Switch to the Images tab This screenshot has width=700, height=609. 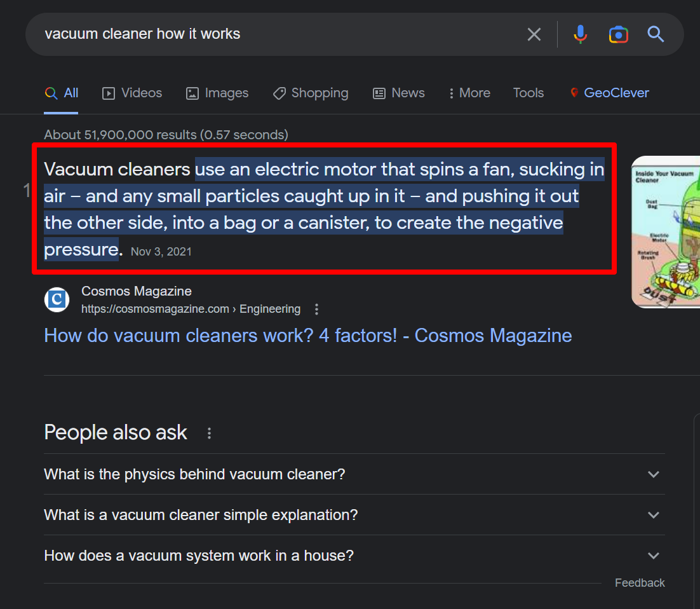[217, 93]
